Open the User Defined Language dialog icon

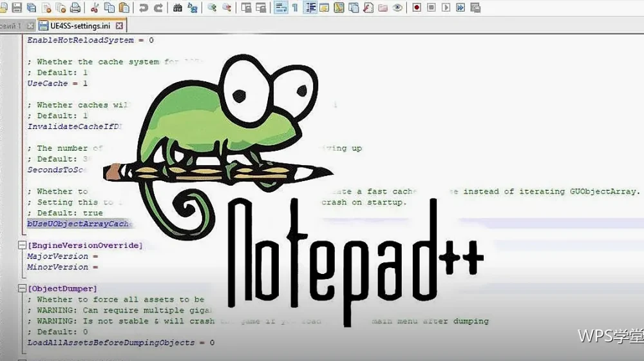click(x=324, y=7)
